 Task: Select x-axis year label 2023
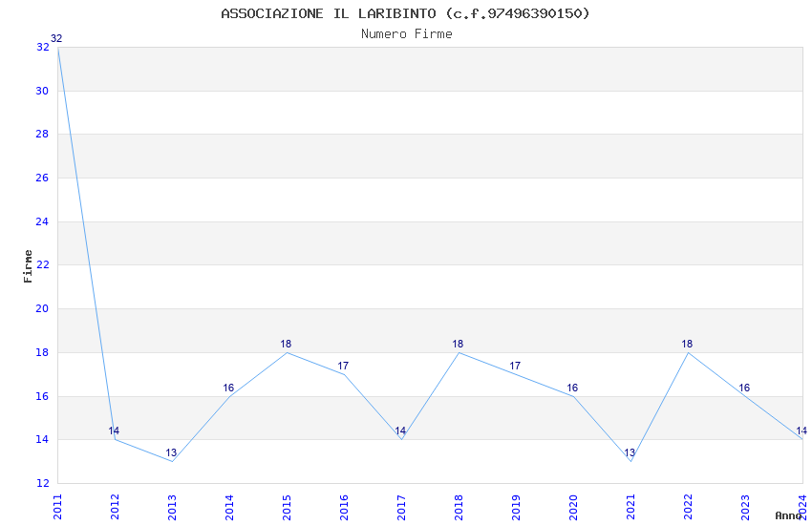coord(745,507)
